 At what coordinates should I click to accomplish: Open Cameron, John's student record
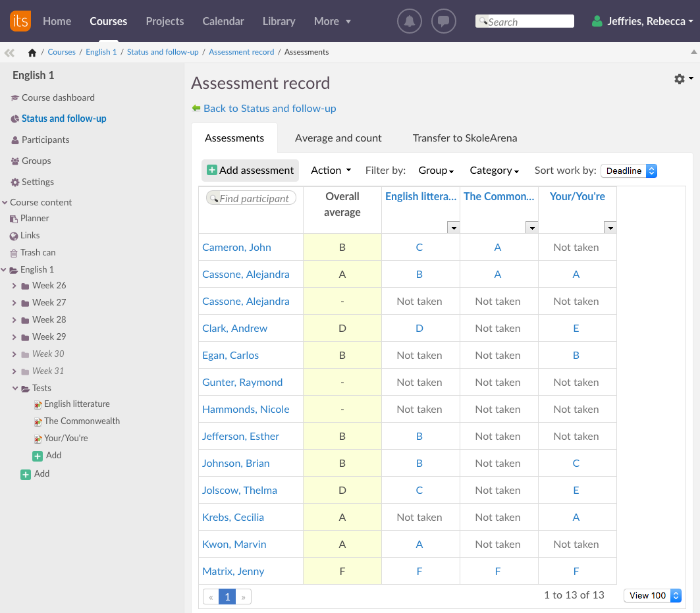236,248
